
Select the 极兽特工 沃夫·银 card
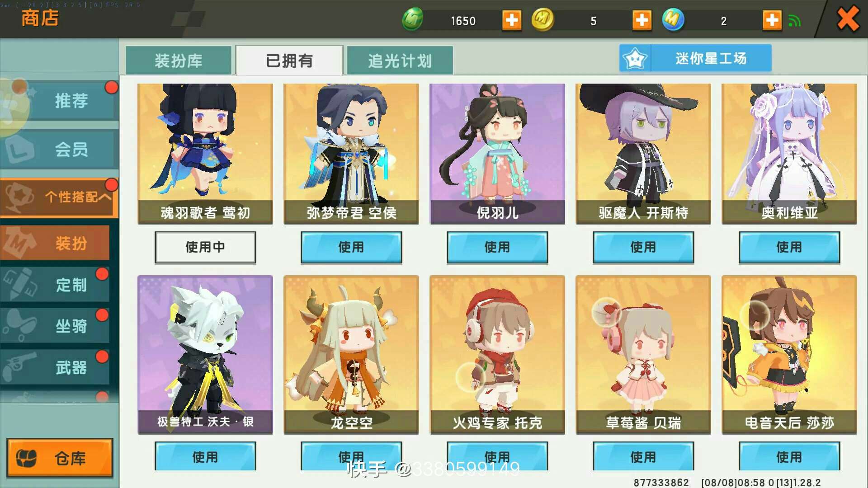205,355
